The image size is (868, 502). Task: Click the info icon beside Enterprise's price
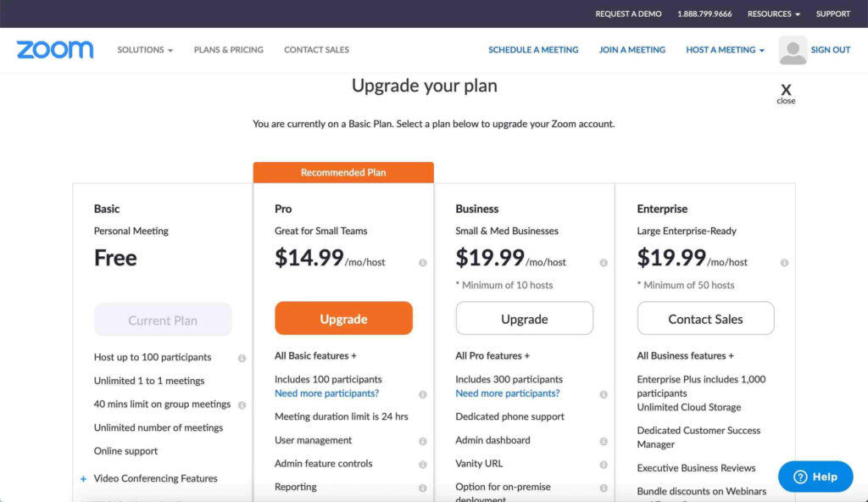point(784,263)
